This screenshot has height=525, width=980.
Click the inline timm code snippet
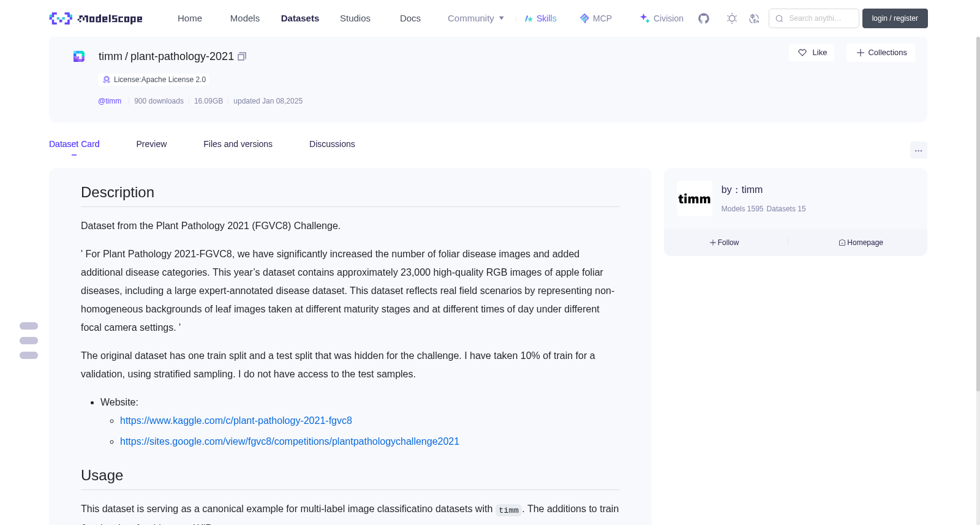(508, 510)
